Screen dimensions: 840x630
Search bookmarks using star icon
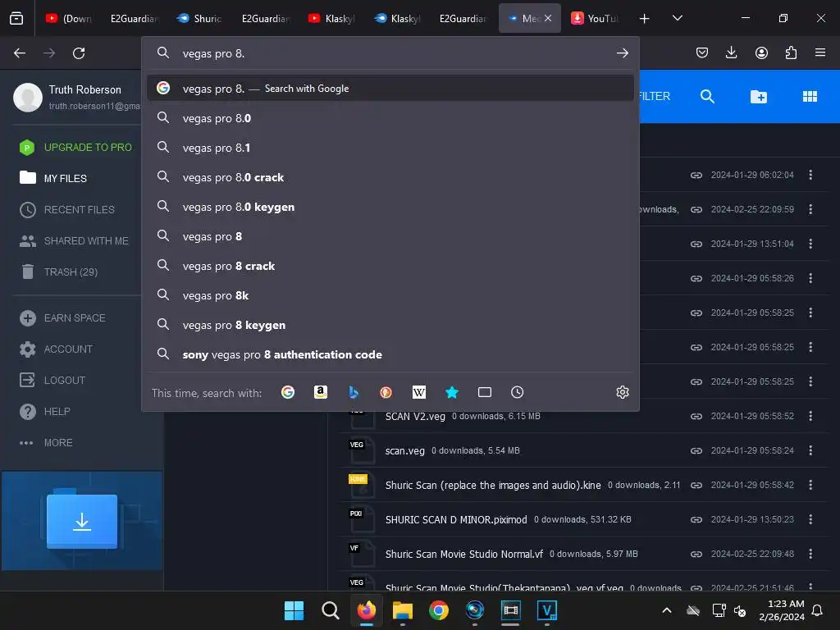(x=452, y=393)
